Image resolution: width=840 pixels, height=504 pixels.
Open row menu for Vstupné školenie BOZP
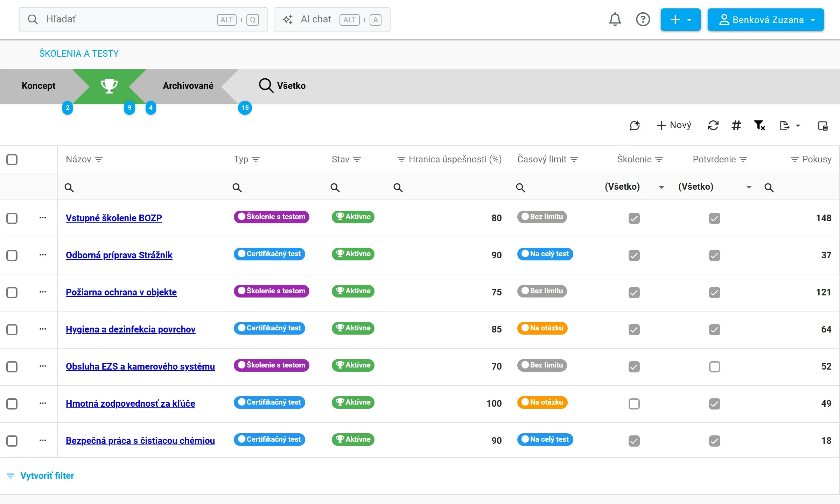click(43, 218)
